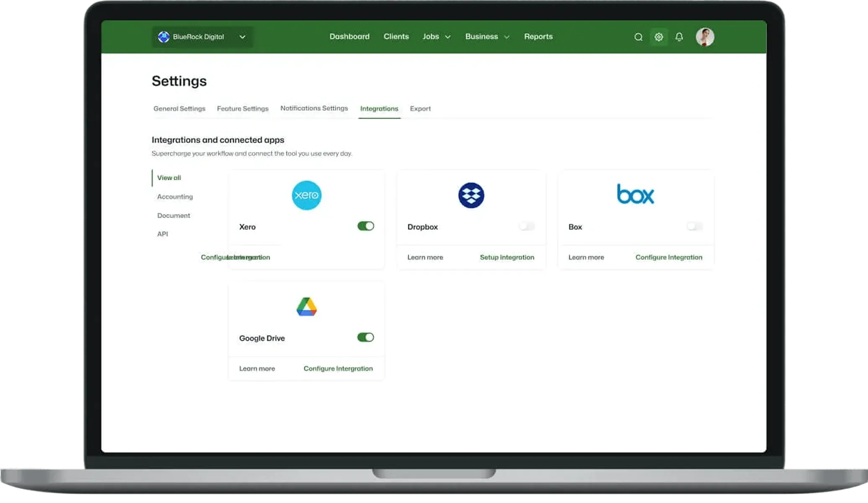Image resolution: width=868 pixels, height=503 pixels.
Task: Select the View all category filter
Action: click(x=169, y=178)
